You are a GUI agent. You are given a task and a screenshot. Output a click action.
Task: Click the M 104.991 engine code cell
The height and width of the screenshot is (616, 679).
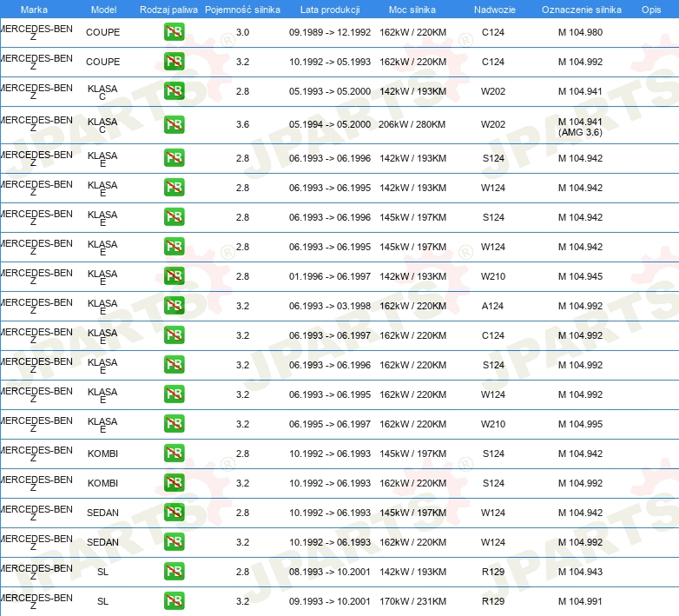pos(580,601)
